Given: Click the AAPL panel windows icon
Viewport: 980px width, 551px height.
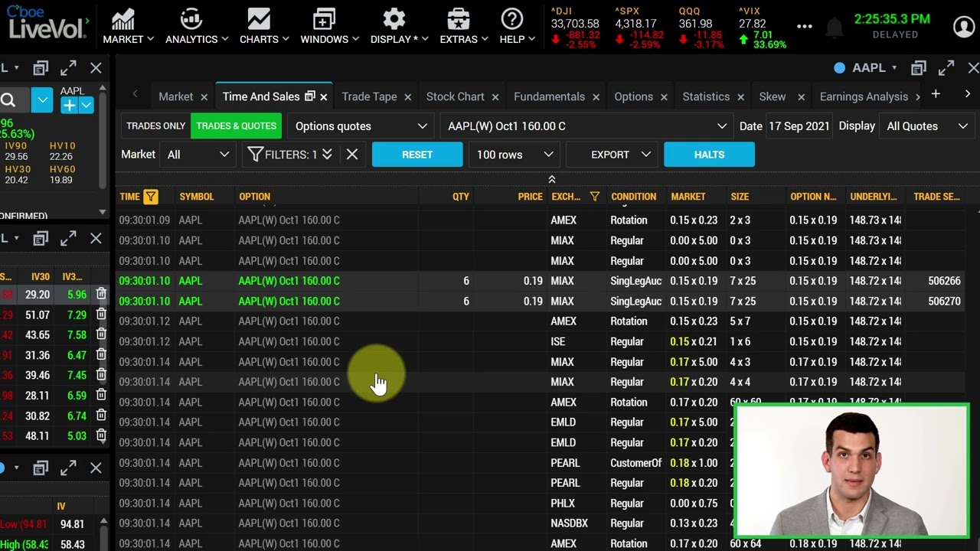Looking at the screenshot, I should pyautogui.click(x=919, y=68).
